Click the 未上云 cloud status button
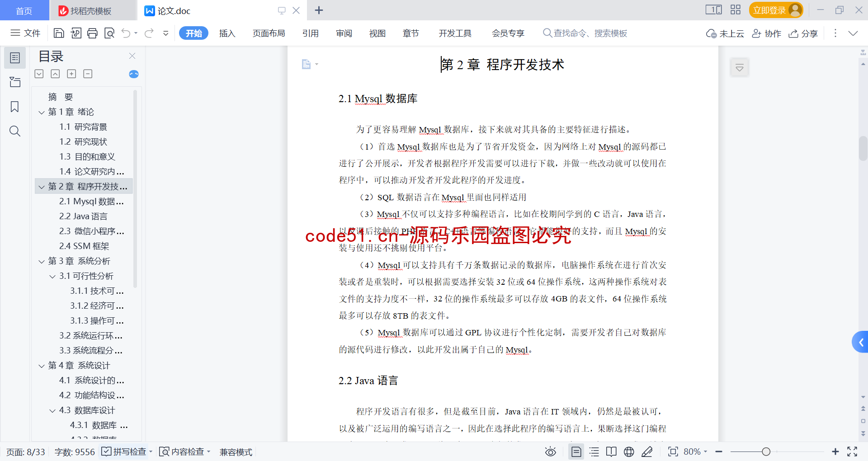Screen dimensions: 868x461 (x=725, y=33)
